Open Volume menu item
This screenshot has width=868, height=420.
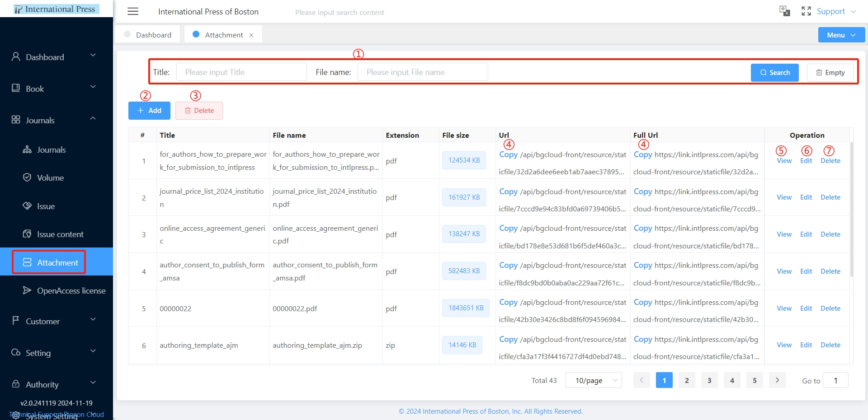click(x=57, y=177)
